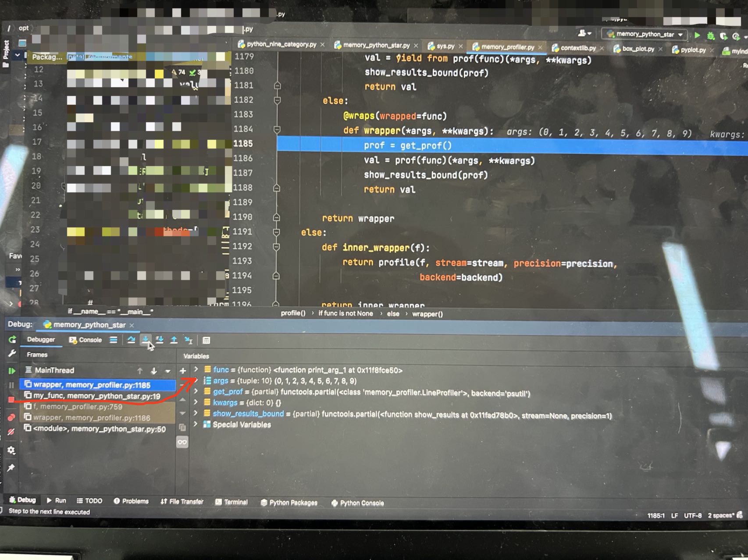Rerun the memory_python_star debug session

click(12, 340)
